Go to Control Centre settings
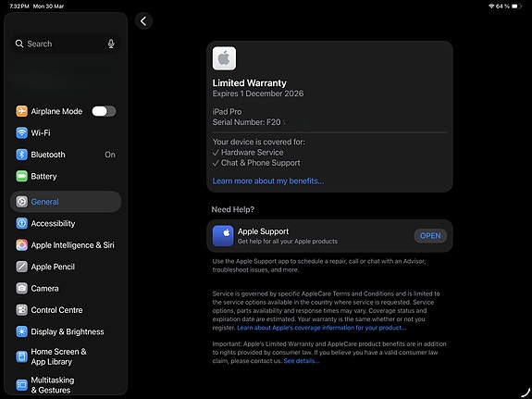The width and height of the screenshot is (532, 399). 66,310
